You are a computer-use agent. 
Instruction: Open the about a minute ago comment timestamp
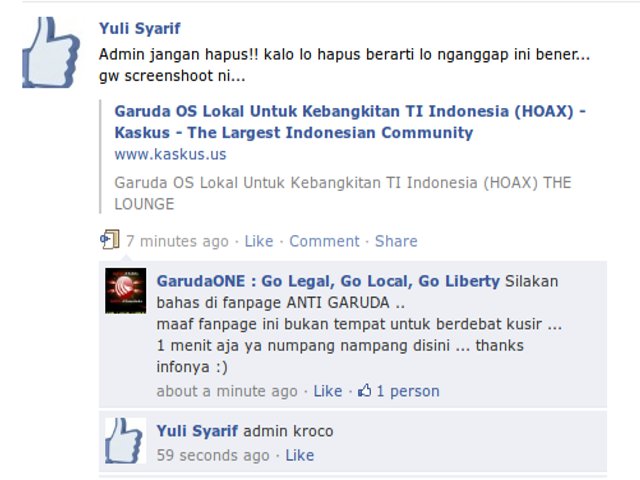point(227,391)
